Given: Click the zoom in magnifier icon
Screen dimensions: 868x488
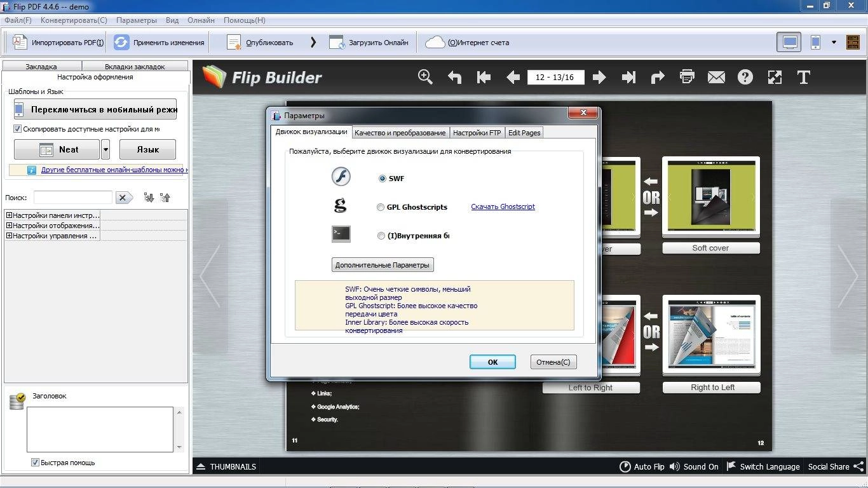Looking at the screenshot, I should click(x=425, y=77).
